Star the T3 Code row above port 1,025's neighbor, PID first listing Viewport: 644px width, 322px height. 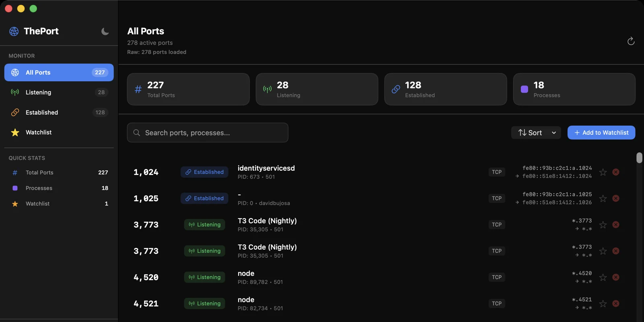(x=603, y=225)
